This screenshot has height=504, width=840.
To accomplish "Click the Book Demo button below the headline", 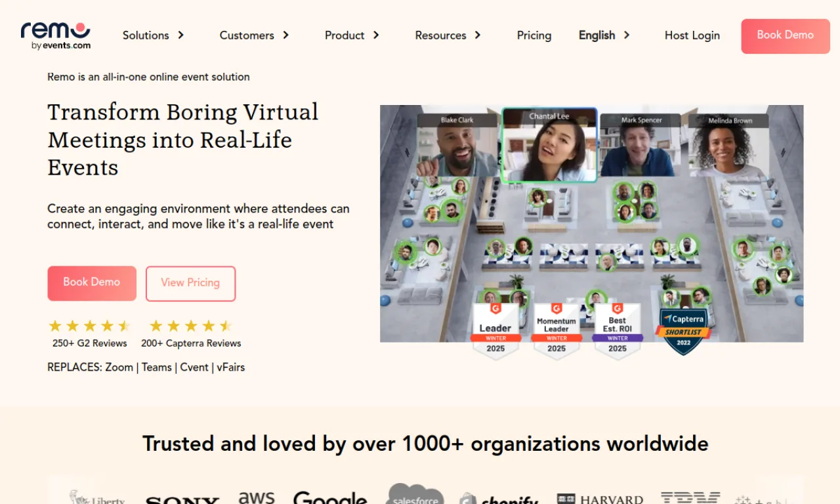I will click(92, 283).
